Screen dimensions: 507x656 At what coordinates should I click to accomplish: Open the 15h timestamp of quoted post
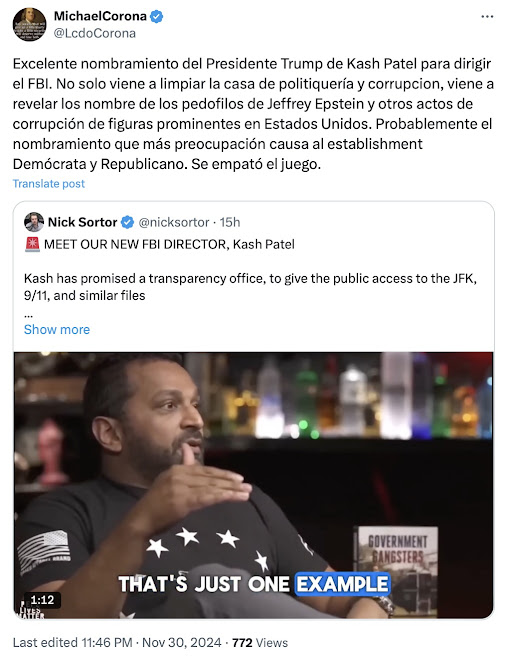[230, 222]
